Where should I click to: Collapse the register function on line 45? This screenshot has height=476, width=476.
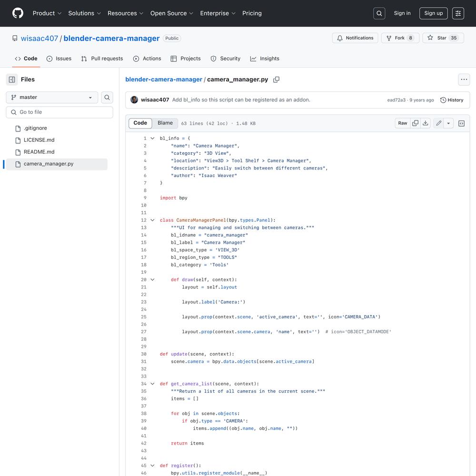(152, 466)
